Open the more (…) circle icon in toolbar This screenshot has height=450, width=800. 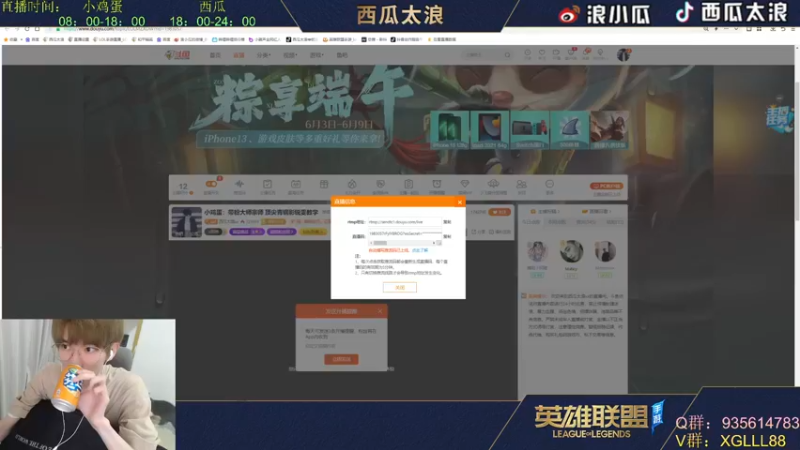[549, 184]
